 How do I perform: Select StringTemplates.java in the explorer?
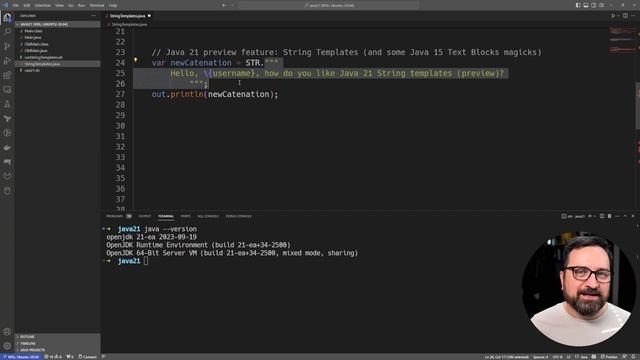click(58, 64)
